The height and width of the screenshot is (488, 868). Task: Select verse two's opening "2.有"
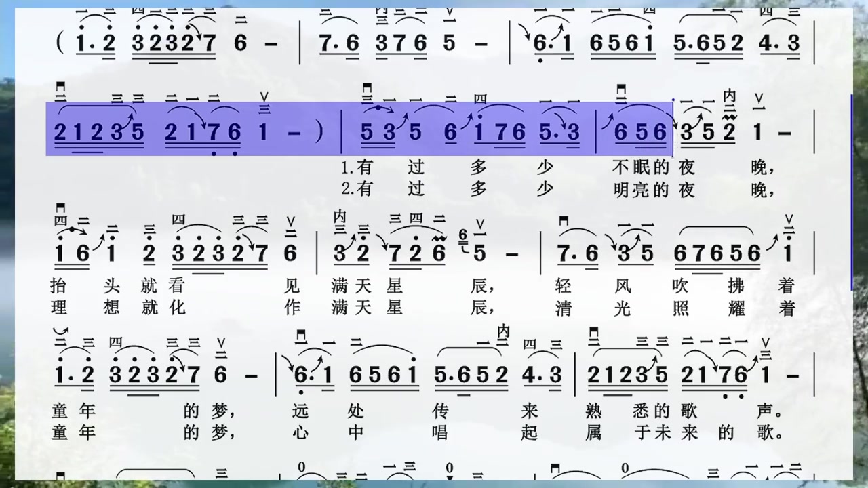tap(357, 188)
